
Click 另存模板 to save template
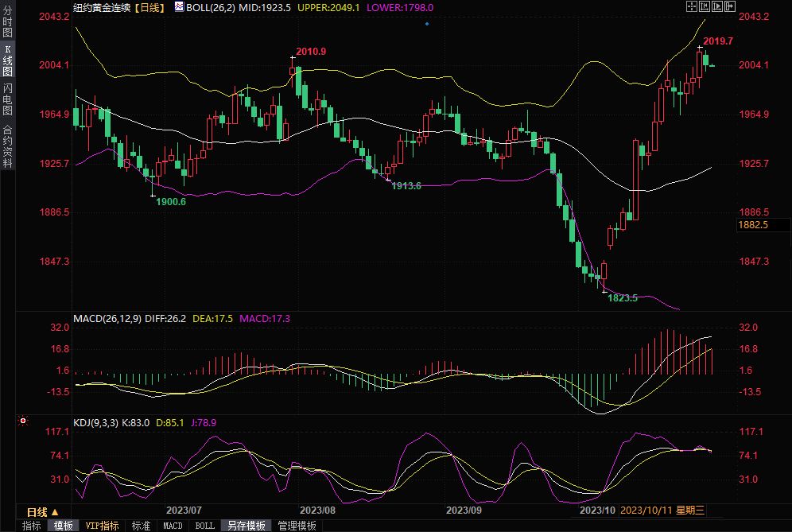point(246,526)
